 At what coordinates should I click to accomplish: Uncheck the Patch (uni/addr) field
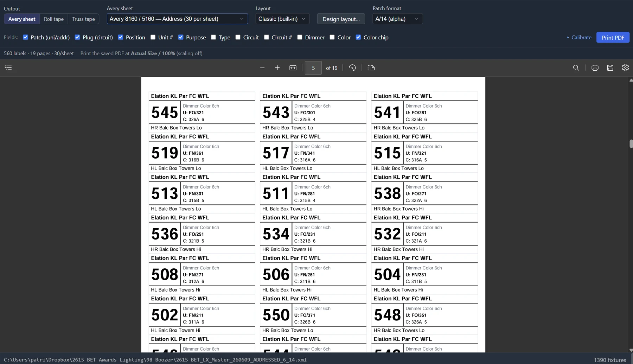coord(26,37)
